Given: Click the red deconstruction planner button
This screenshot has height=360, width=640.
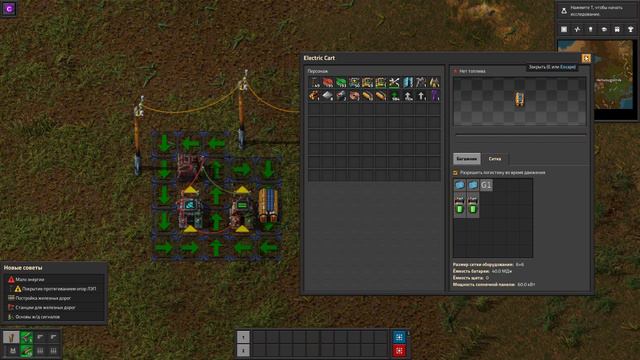Looking at the screenshot, I should tap(399, 351).
